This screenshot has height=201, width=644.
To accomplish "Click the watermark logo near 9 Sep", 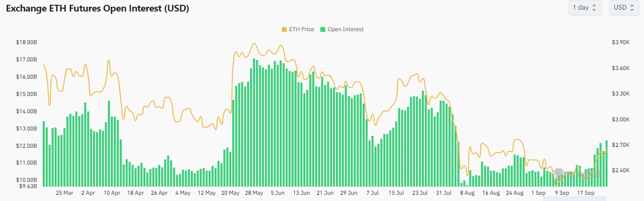I will pyautogui.click(x=559, y=173).
